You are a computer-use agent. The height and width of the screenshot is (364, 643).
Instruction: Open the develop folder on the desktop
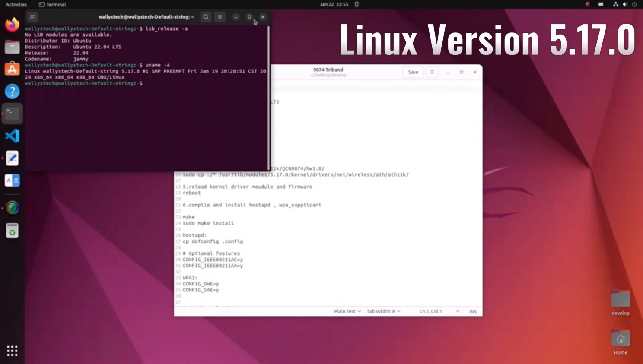621,303
